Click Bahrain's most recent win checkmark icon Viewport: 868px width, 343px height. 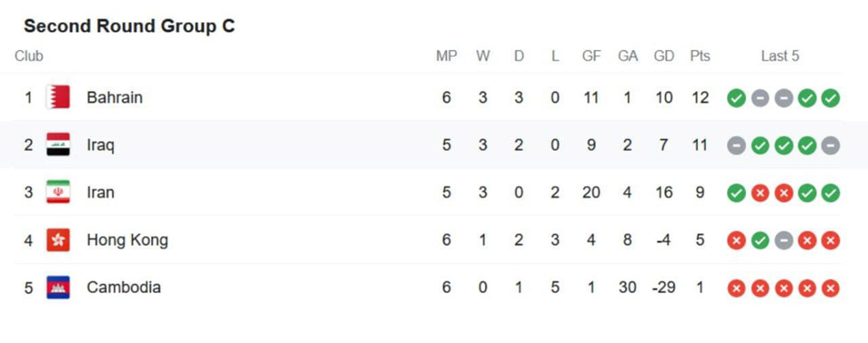831,98
